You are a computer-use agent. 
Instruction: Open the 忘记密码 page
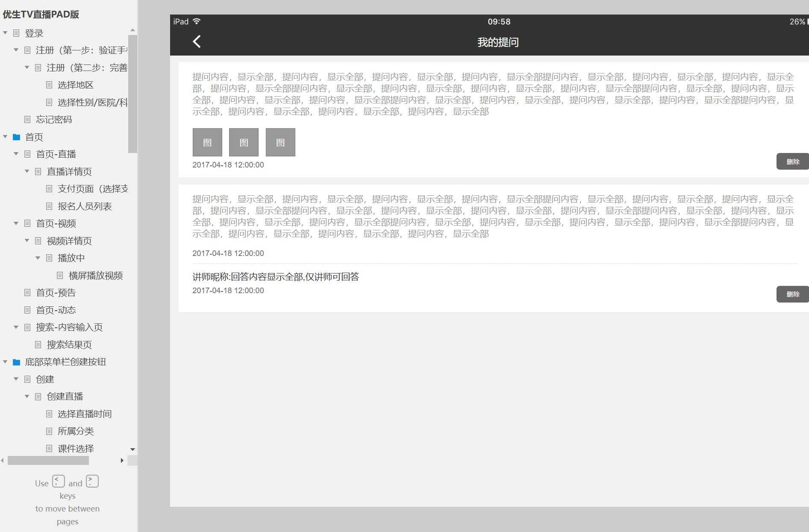tap(54, 119)
